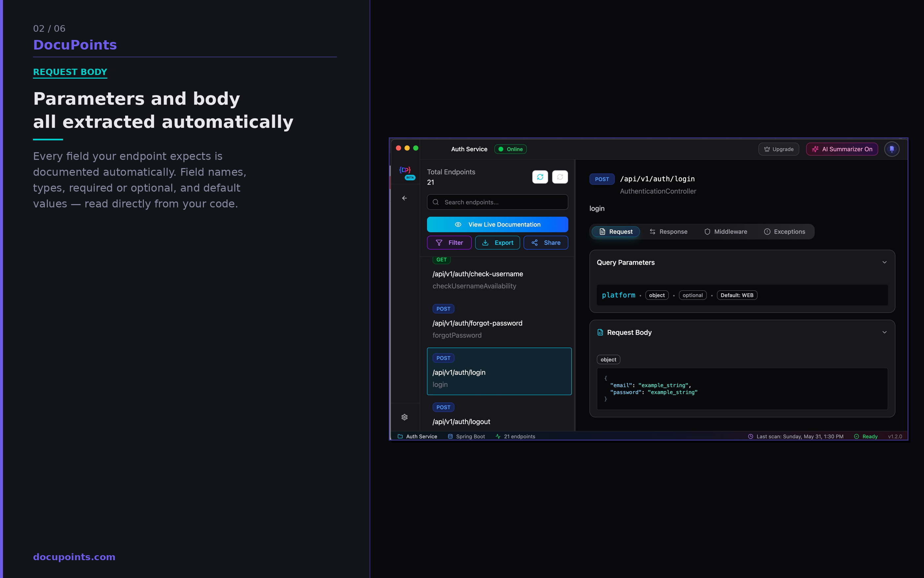Switch to the Request tab

[615, 232]
